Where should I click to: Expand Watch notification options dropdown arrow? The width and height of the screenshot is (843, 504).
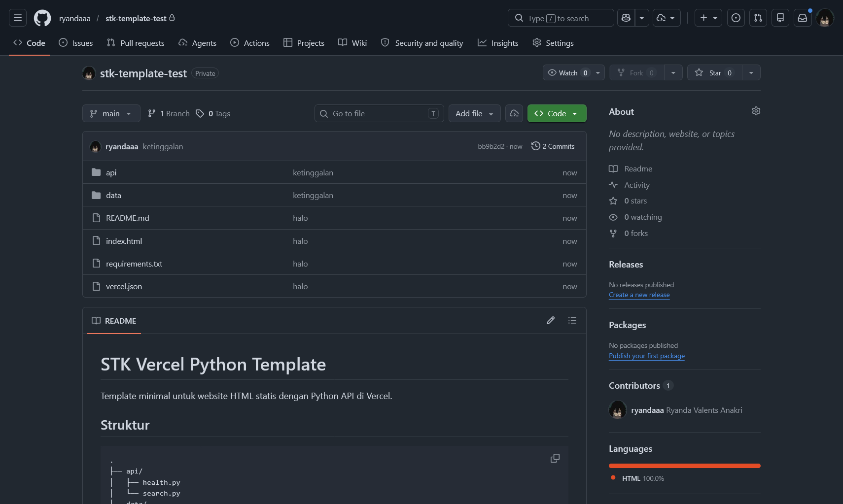click(598, 72)
